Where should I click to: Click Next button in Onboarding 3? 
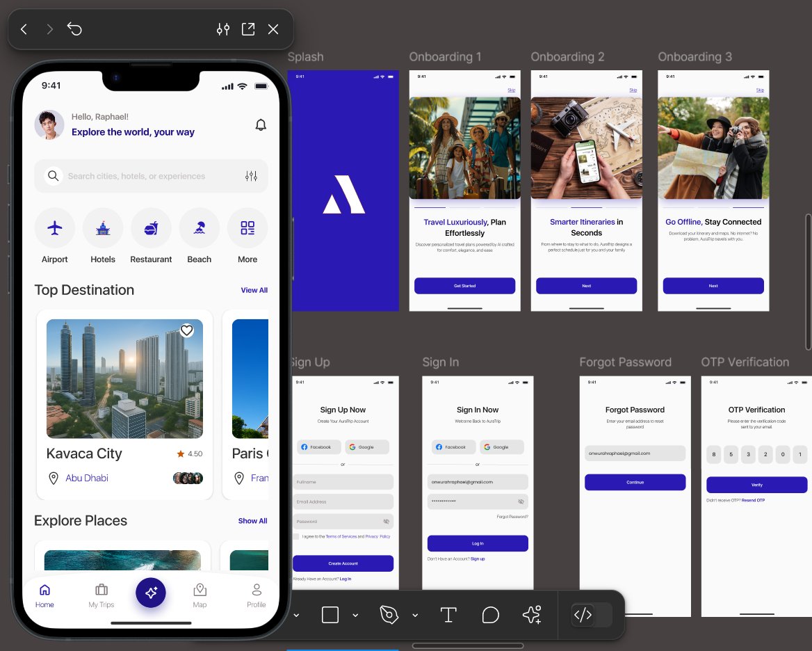pos(713,286)
